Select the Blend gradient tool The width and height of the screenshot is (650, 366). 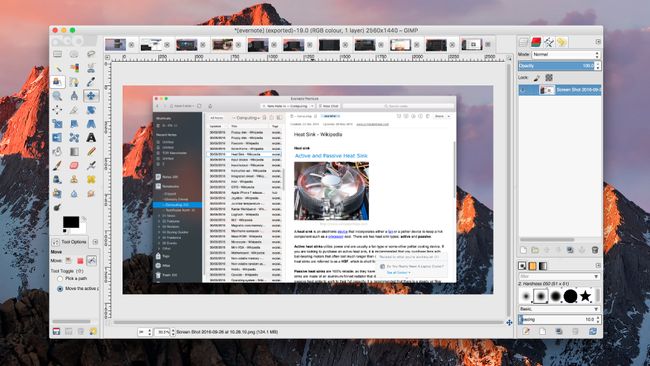(x=74, y=152)
